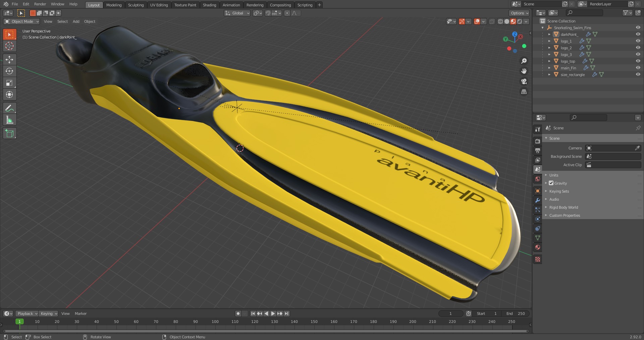Click the End frame field 250
Image resolution: width=644 pixels, height=340 pixels.
(x=516, y=314)
